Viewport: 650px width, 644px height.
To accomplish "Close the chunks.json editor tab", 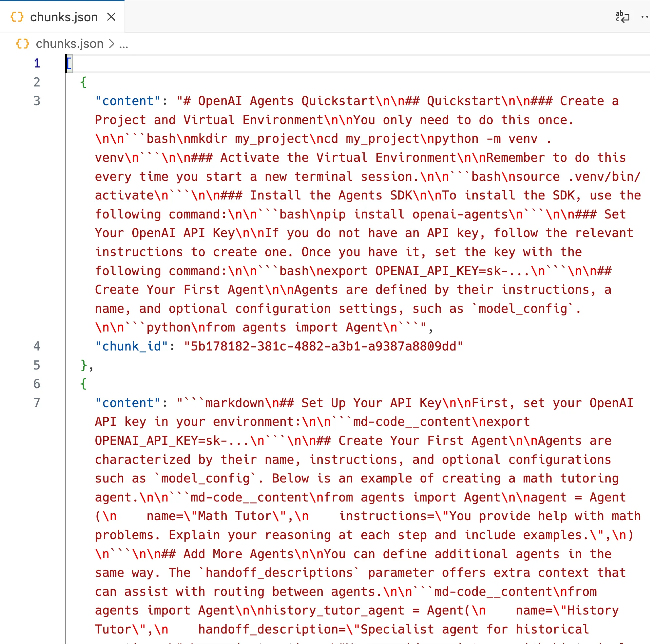I will [x=112, y=16].
